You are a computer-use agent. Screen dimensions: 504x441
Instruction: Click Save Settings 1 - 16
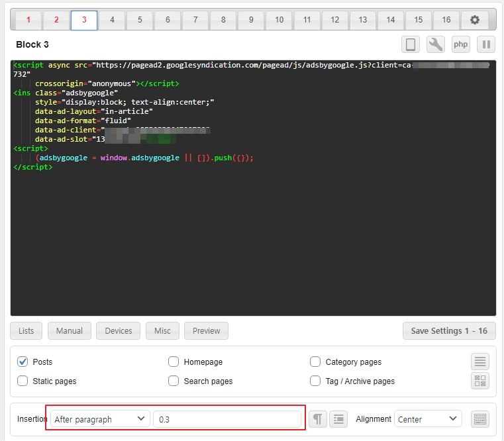pos(449,331)
